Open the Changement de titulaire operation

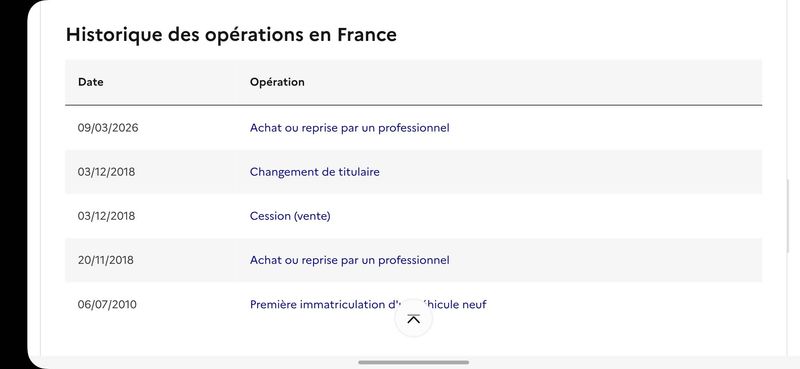(x=315, y=172)
